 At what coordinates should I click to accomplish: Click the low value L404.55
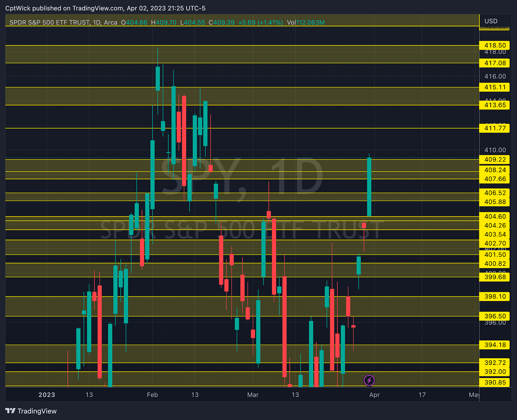[x=192, y=22]
